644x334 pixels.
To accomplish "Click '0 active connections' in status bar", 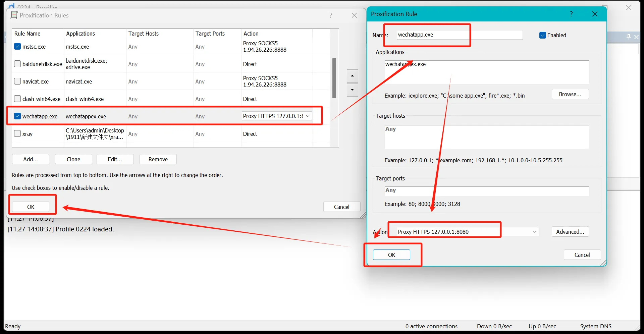I will pyautogui.click(x=431, y=326).
